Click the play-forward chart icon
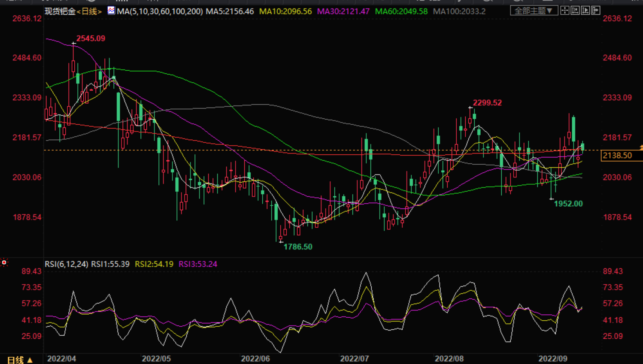643x364 pixels. (585, 10)
